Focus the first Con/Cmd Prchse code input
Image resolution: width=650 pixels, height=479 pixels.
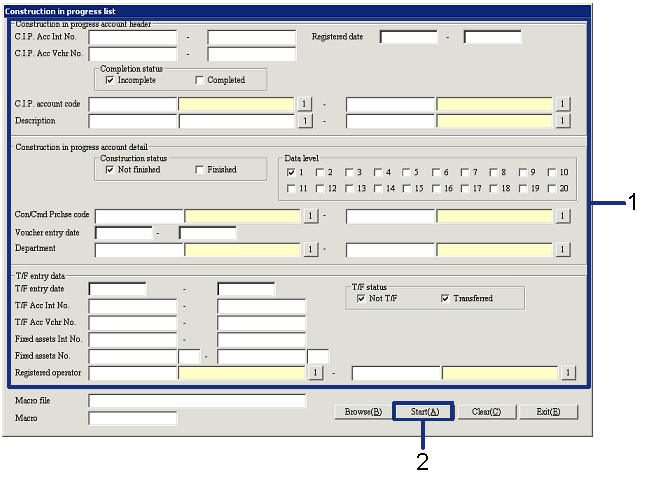(139, 216)
